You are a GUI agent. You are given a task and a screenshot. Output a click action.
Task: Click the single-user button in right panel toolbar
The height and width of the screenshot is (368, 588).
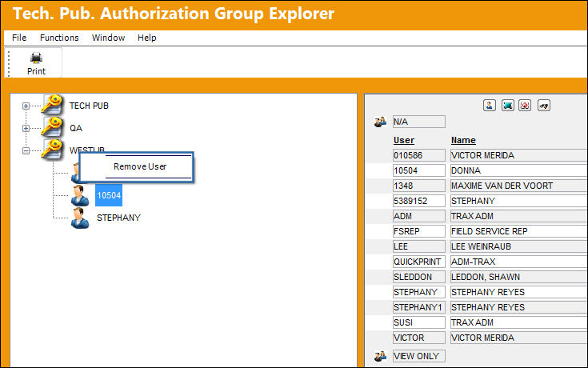[x=490, y=106]
